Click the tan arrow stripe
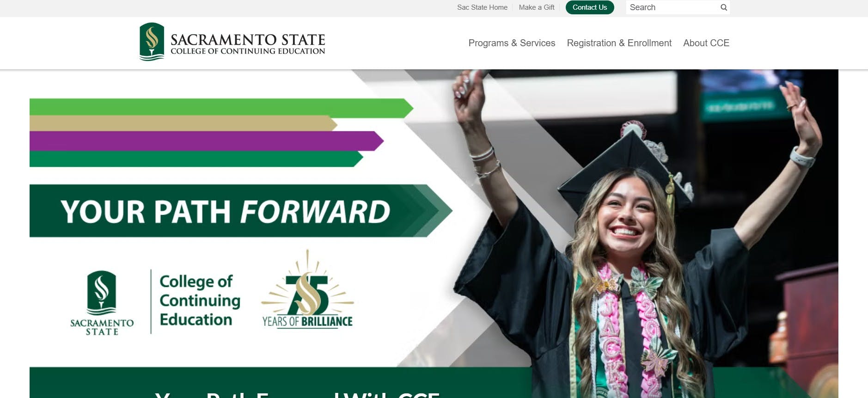 pyautogui.click(x=183, y=123)
